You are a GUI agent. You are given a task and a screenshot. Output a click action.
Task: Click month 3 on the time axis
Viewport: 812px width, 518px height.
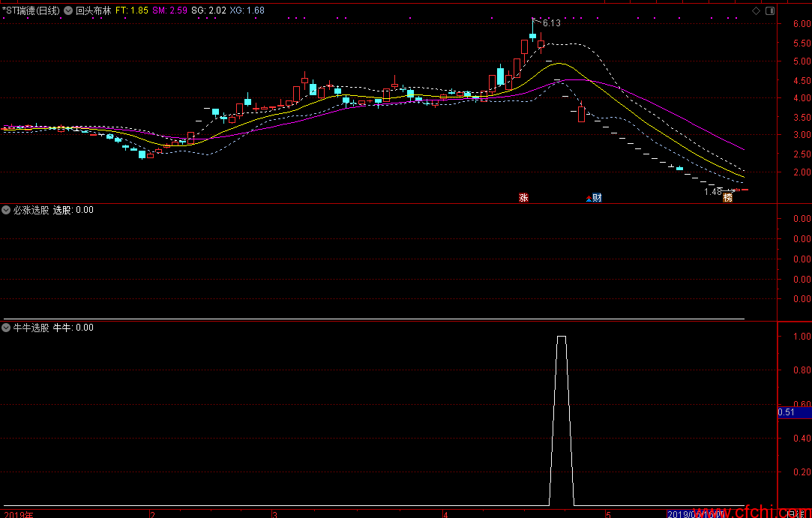275,514
